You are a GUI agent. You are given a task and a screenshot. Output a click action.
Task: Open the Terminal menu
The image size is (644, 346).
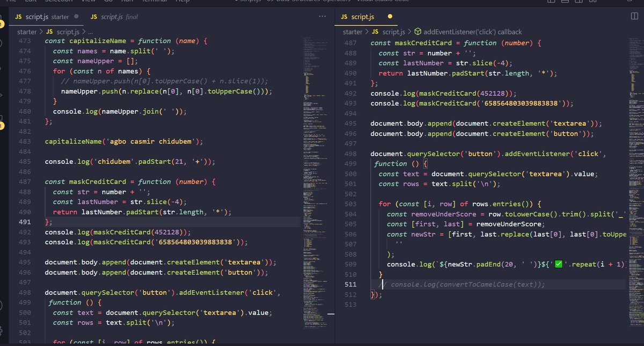click(154, 2)
